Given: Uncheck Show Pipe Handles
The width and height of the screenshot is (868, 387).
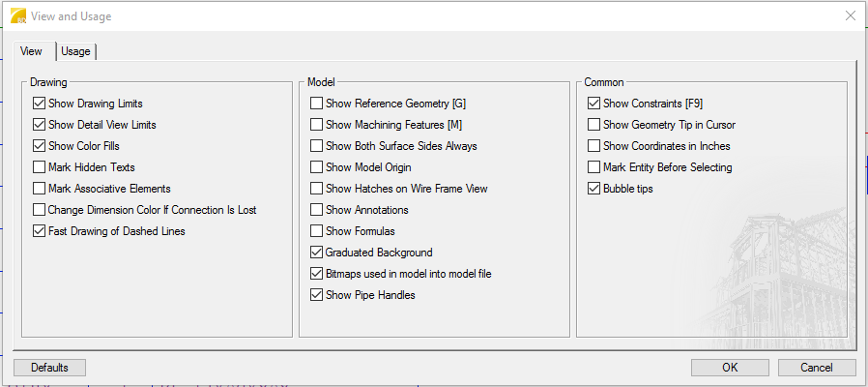Looking at the screenshot, I should 317,295.
